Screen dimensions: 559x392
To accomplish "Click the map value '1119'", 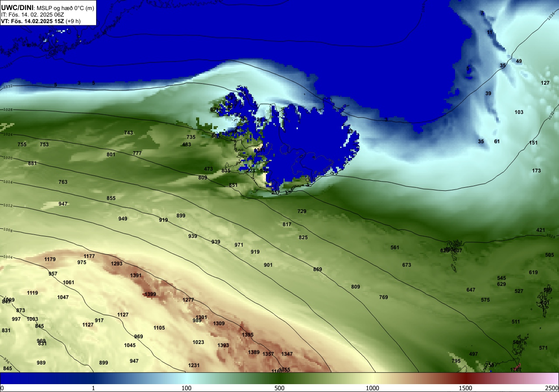I will click(32, 293).
